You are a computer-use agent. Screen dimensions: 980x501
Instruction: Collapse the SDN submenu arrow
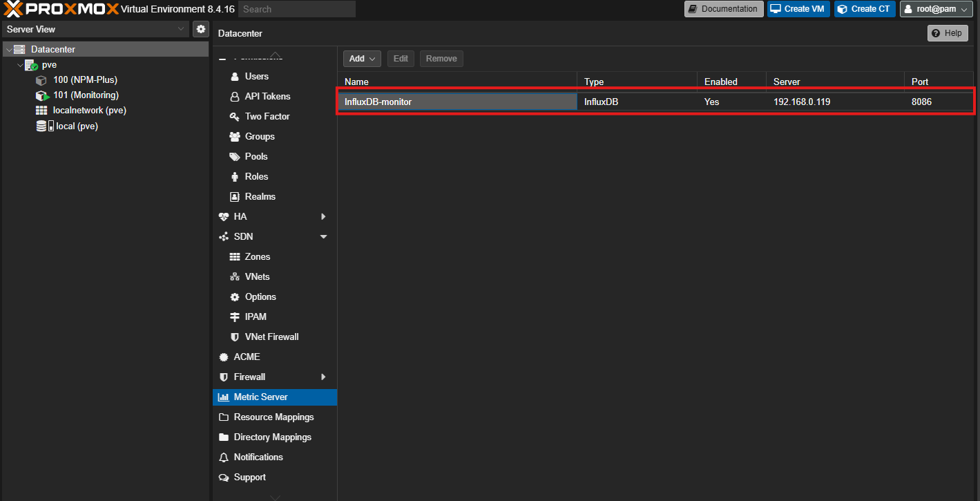click(323, 237)
